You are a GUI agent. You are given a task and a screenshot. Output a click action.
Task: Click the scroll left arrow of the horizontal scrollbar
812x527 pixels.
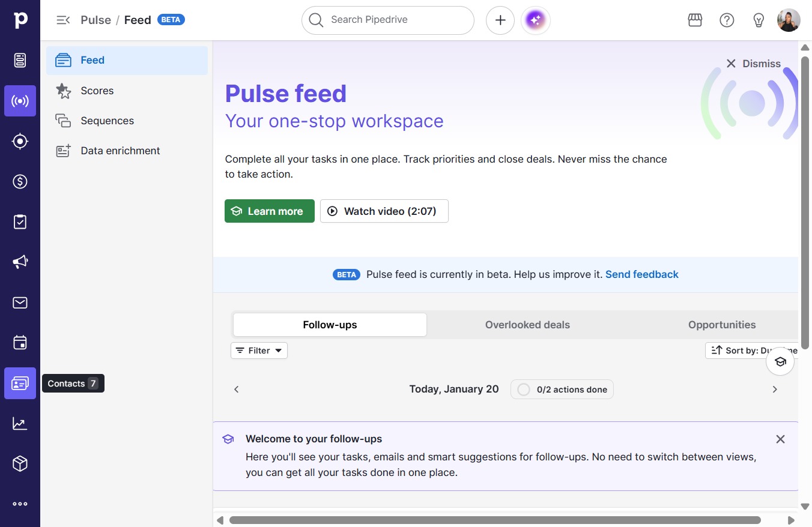[220, 520]
